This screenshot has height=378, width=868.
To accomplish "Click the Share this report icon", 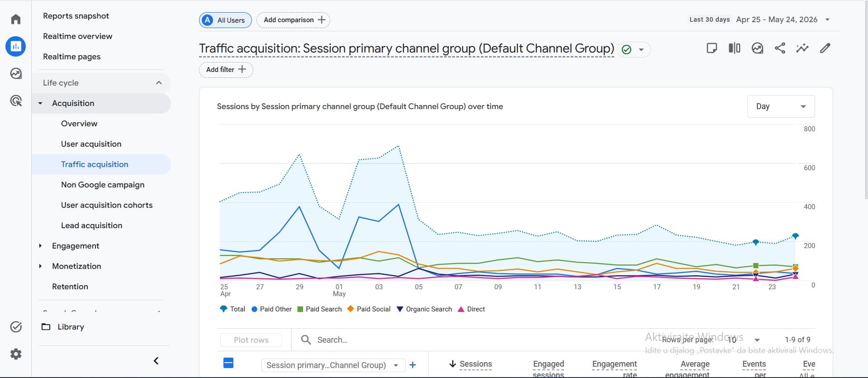I will pyautogui.click(x=780, y=48).
